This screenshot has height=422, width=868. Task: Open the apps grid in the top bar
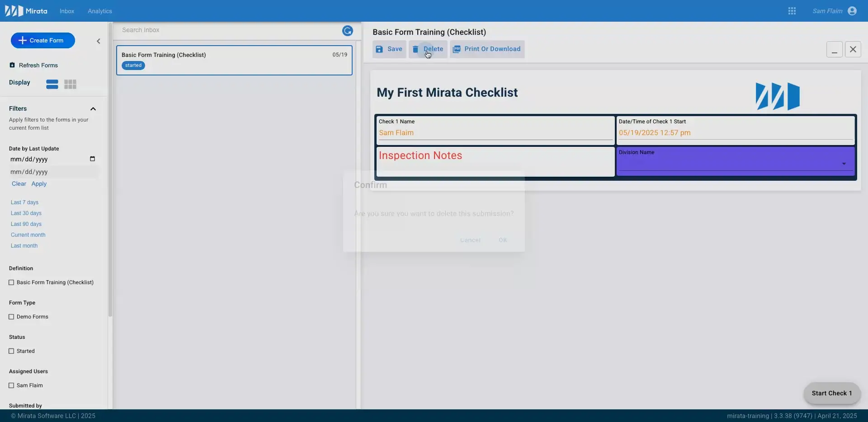click(x=792, y=10)
